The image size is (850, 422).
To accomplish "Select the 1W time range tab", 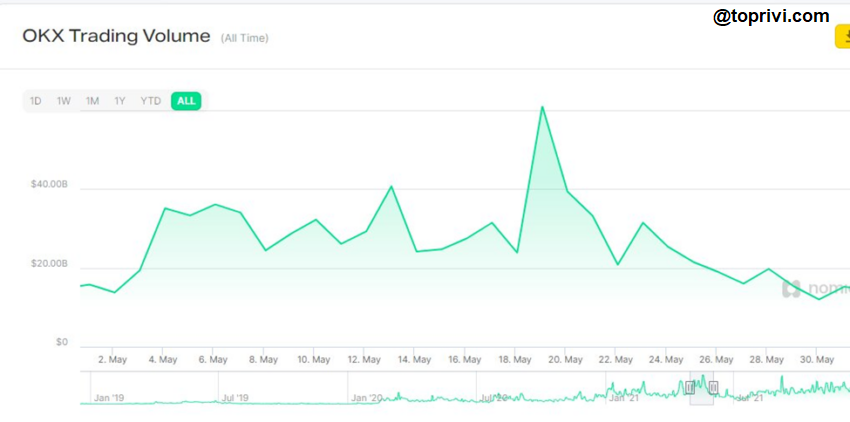I will (x=64, y=101).
